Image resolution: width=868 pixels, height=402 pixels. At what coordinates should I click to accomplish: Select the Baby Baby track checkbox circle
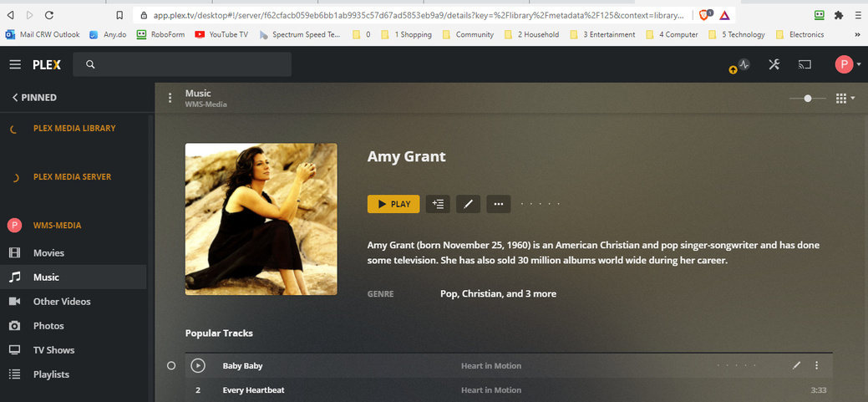point(171,366)
